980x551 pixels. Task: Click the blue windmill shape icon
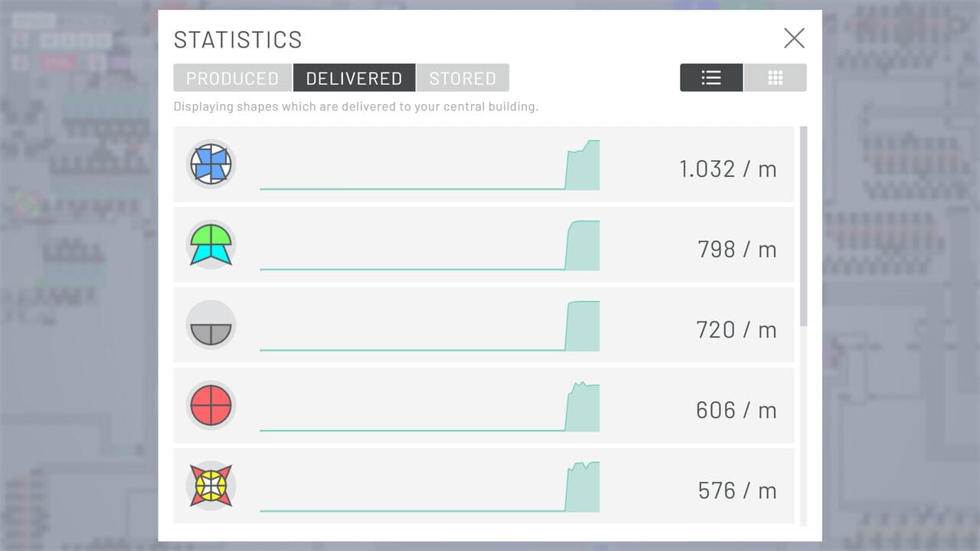pos(211,165)
